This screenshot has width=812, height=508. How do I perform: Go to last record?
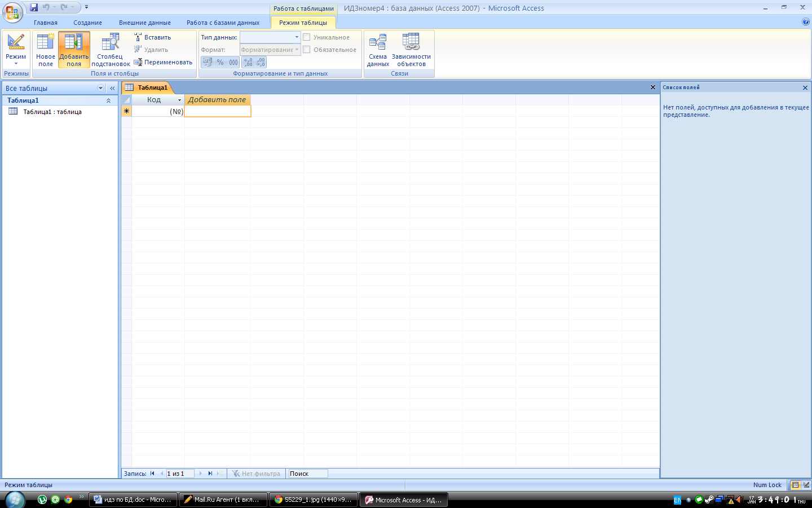pos(210,474)
